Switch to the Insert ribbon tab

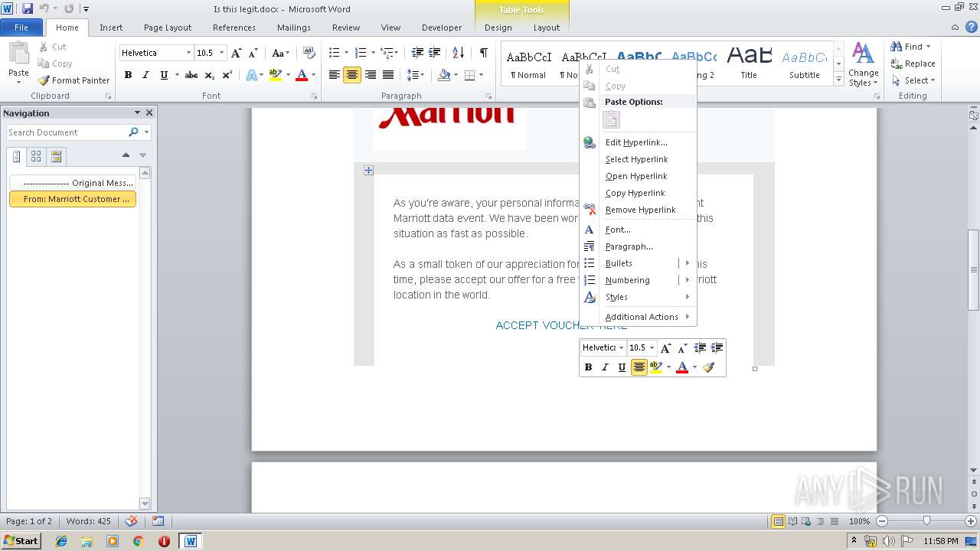[111, 28]
